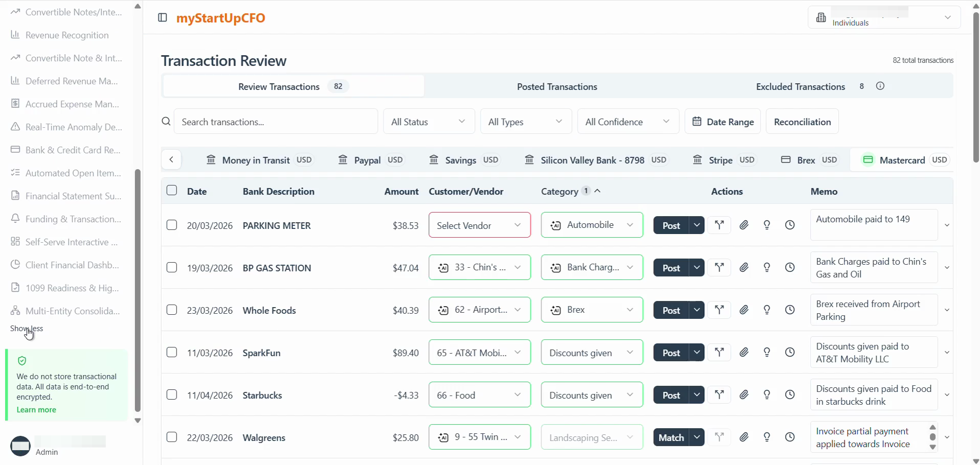Select the Brex account tab

click(x=810, y=160)
